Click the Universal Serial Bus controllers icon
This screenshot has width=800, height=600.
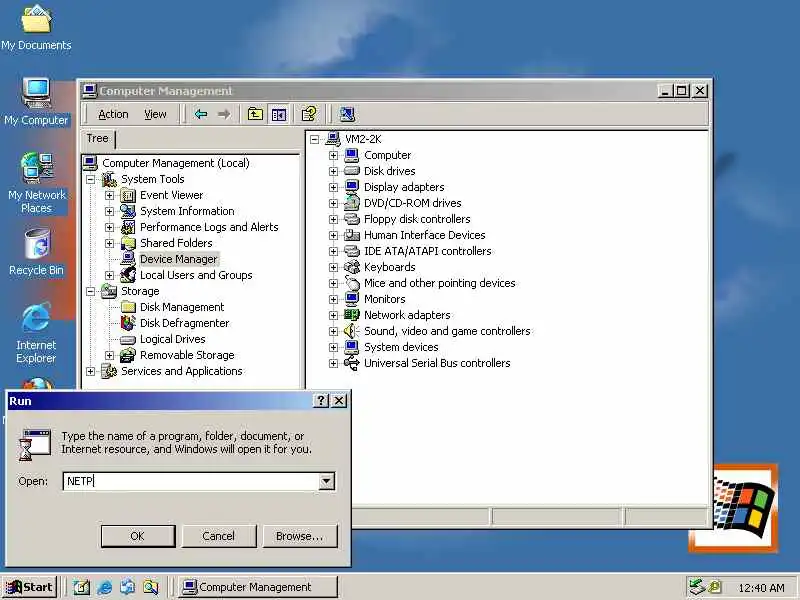(x=352, y=363)
